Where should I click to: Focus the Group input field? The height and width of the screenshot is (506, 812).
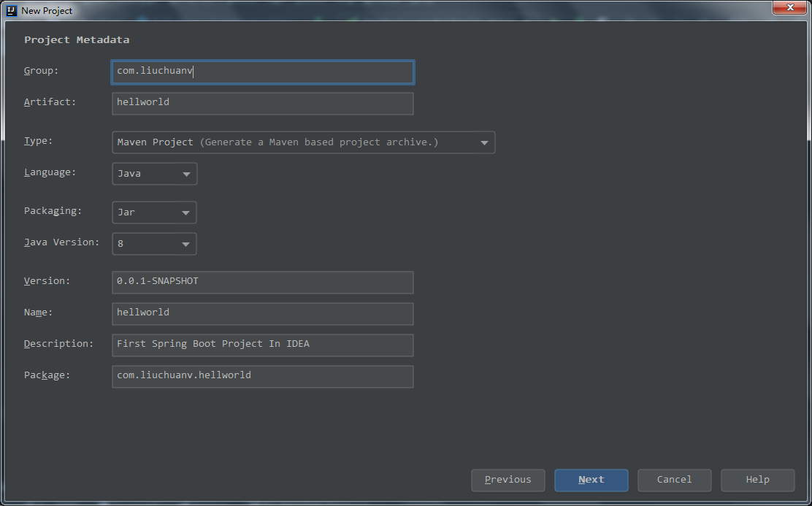tap(263, 72)
